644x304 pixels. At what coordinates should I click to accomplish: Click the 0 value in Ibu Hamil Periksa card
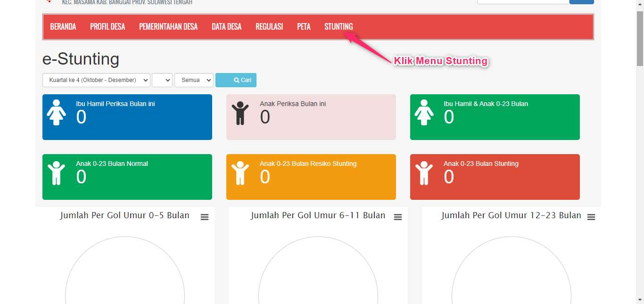point(82,117)
